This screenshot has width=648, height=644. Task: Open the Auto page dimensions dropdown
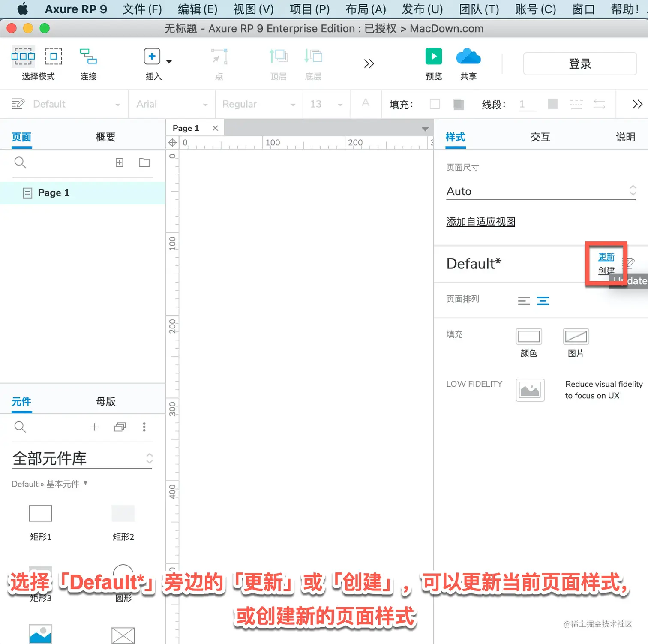[541, 191]
